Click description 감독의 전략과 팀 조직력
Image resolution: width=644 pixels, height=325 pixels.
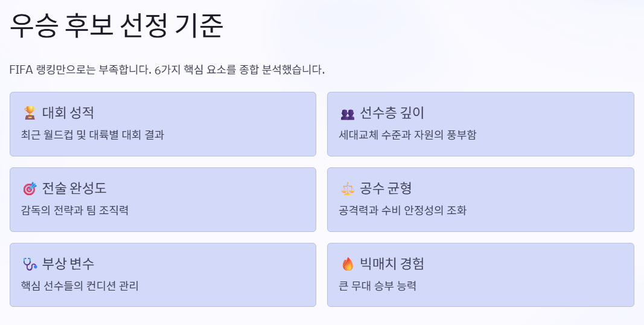coord(75,210)
